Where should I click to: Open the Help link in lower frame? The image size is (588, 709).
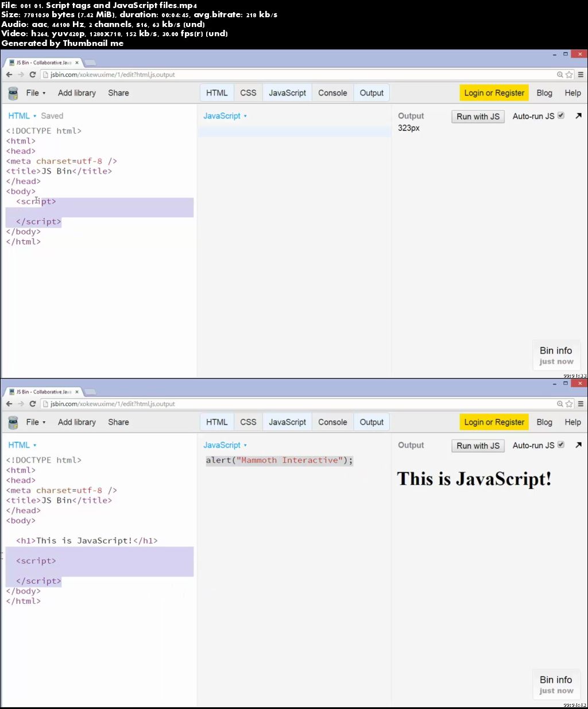pos(572,422)
